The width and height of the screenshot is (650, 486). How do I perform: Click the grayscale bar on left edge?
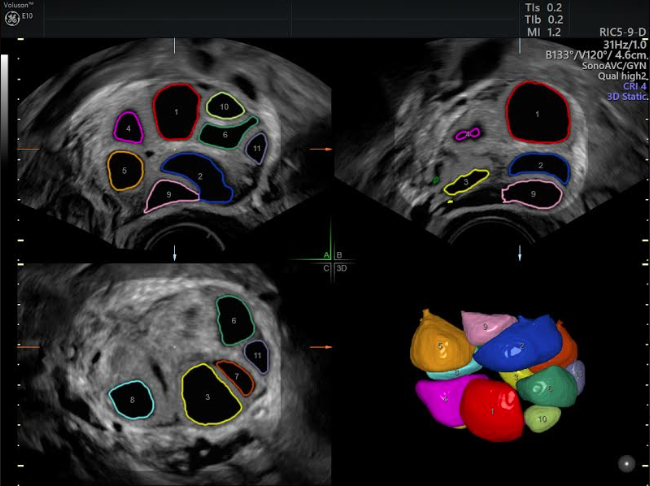tap(6, 150)
